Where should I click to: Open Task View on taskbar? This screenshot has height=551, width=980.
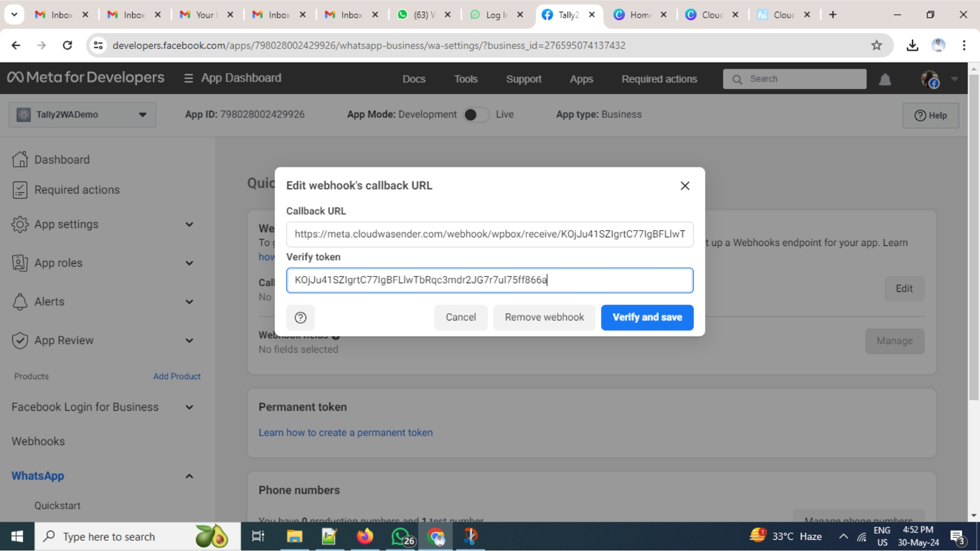(258, 537)
